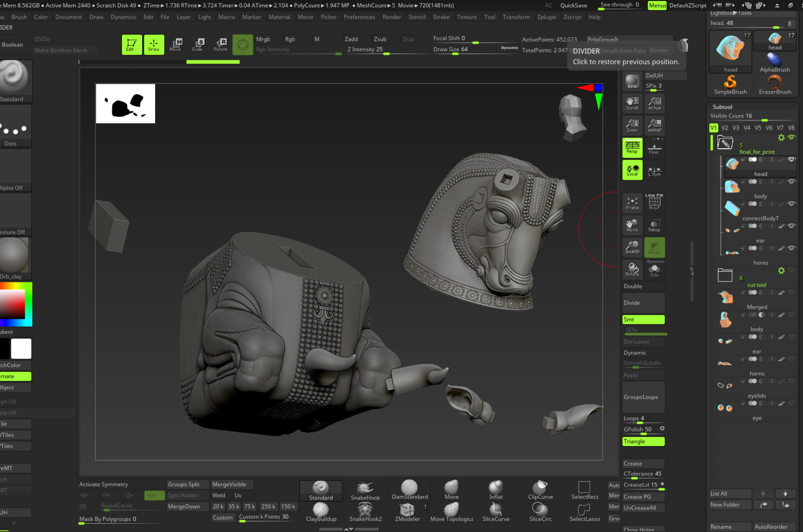The image size is (803, 532).
Task: Click the AAHalf icon
Action: (x=654, y=126)
